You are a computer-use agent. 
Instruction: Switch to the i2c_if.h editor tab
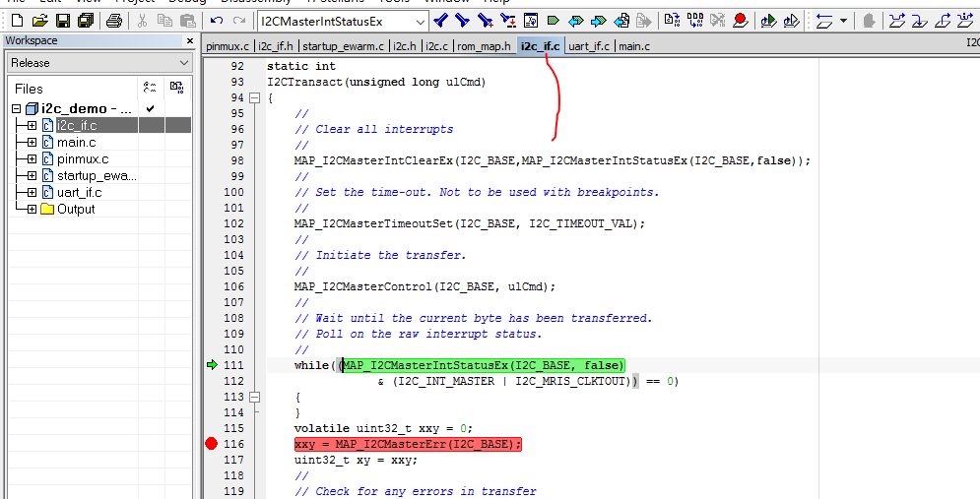tap(277, 46)
